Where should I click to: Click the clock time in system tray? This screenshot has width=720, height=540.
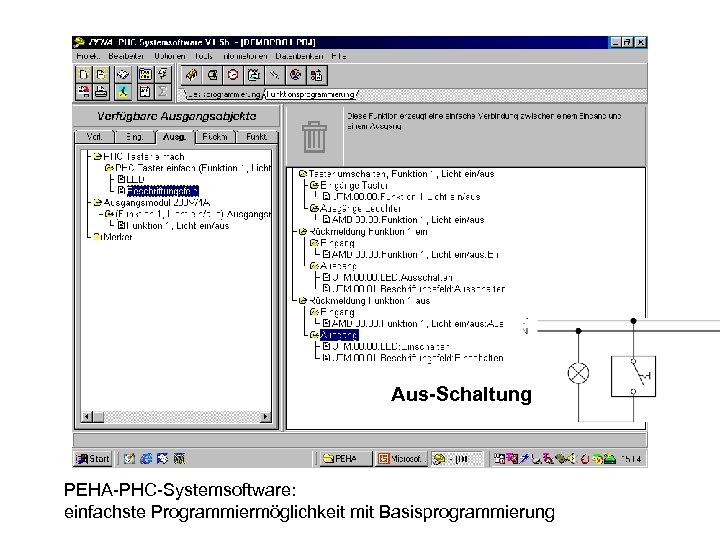[631, 458]
